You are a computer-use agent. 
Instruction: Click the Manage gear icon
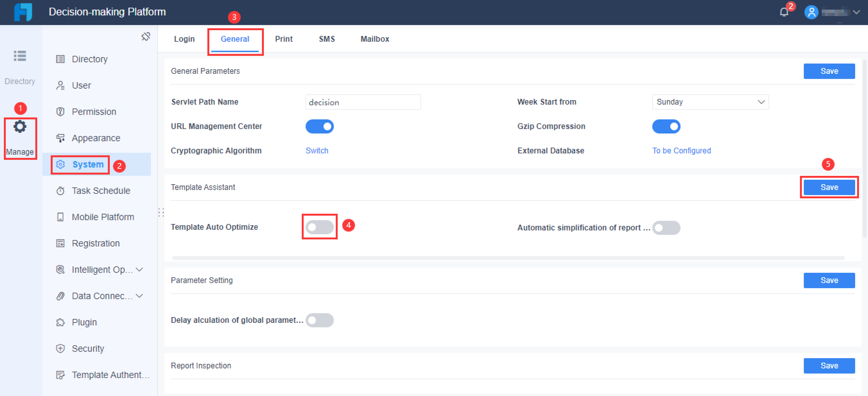point(20,126)
